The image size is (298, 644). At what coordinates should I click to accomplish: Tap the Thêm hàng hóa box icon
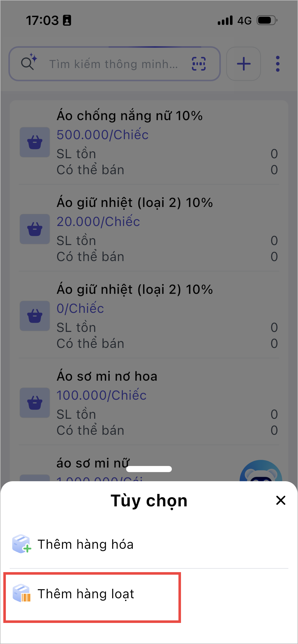pos(21,544)
